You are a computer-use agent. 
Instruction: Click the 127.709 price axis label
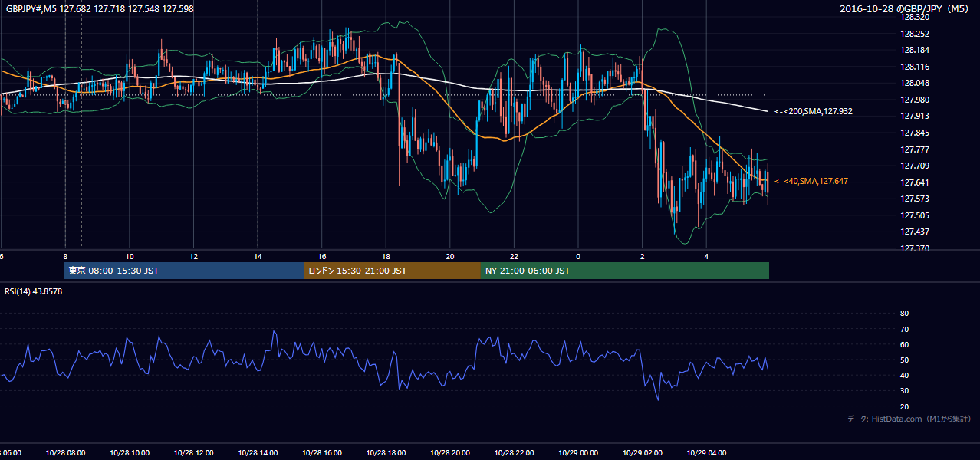coord(914,166)
